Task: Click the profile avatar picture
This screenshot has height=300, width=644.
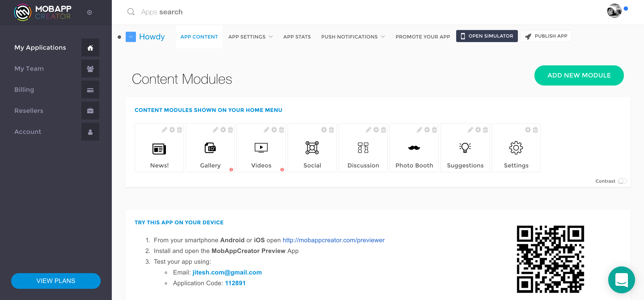Action: coord(615,11)
